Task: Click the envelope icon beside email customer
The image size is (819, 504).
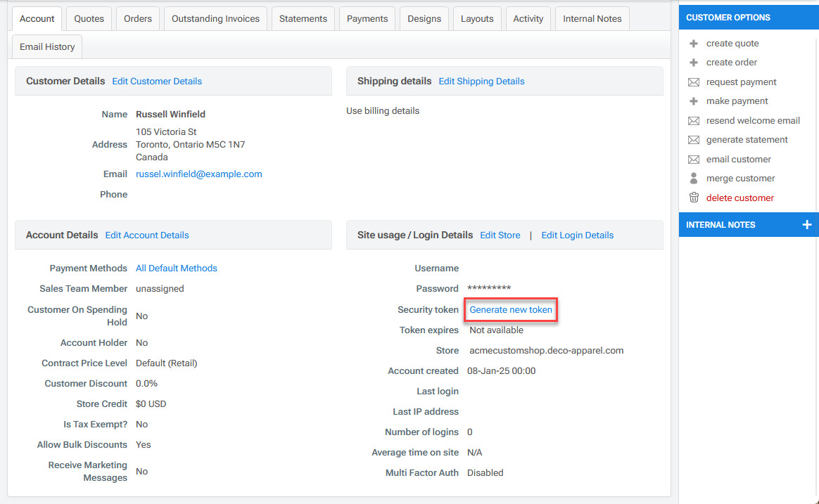Action: (694, 160)
